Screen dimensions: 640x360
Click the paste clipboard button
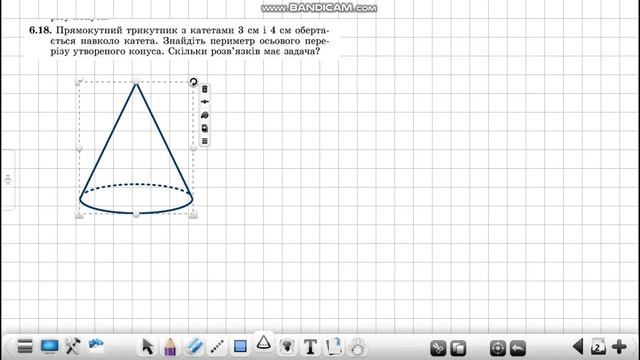click(458, 348)
